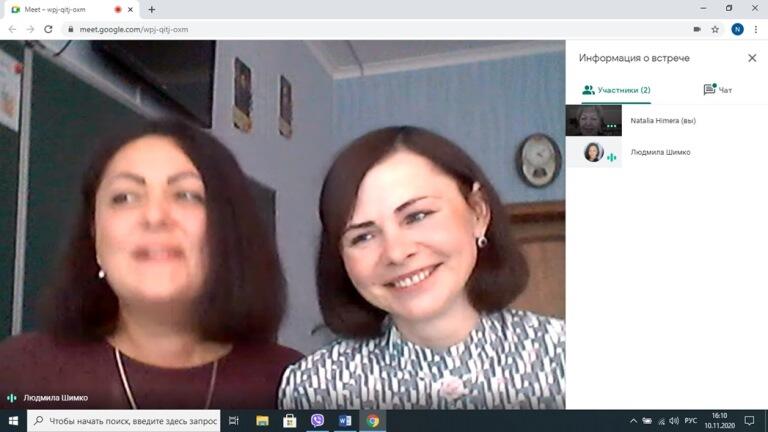Click participant name Natalia Himera (вы)
The width and height of the screenshot is (768, 432).
pos(663,120)
